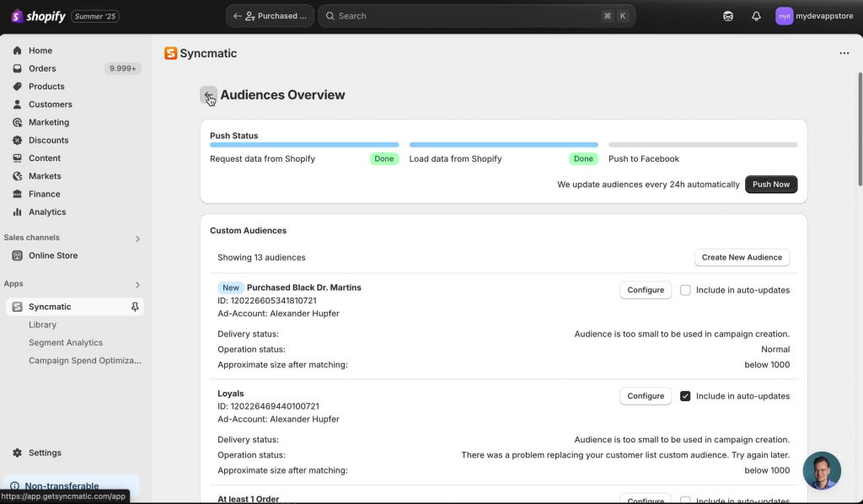Unpin Syncmatic with the pin icon
863x504 pixels.
135,307
